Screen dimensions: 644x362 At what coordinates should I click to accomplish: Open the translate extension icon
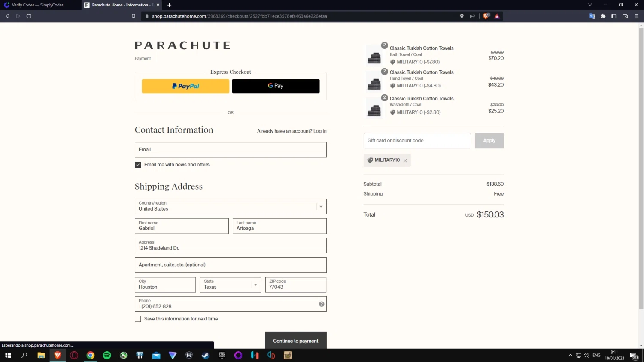point(592,16)
